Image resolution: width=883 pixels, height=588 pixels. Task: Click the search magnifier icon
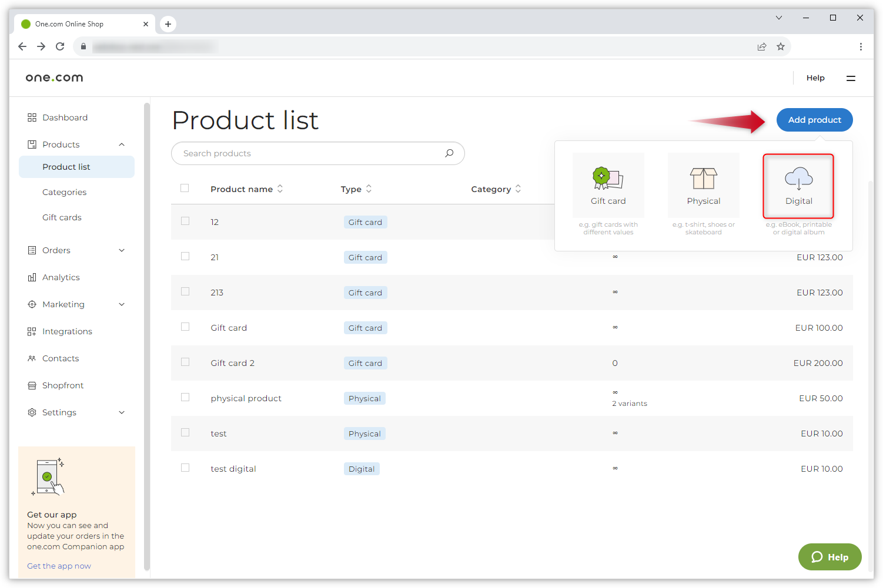pos(449,153)
